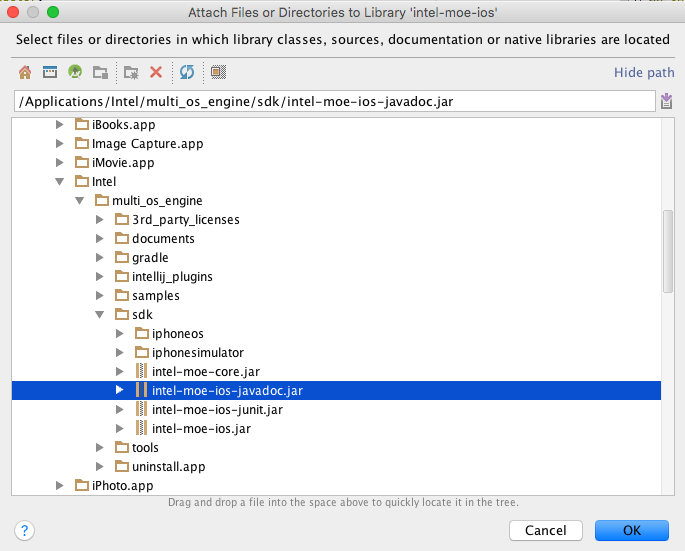Viewport: 685px width, 551px height.
Task: Click the Desktop directory toolbar icon
Action: pos(50,72)
